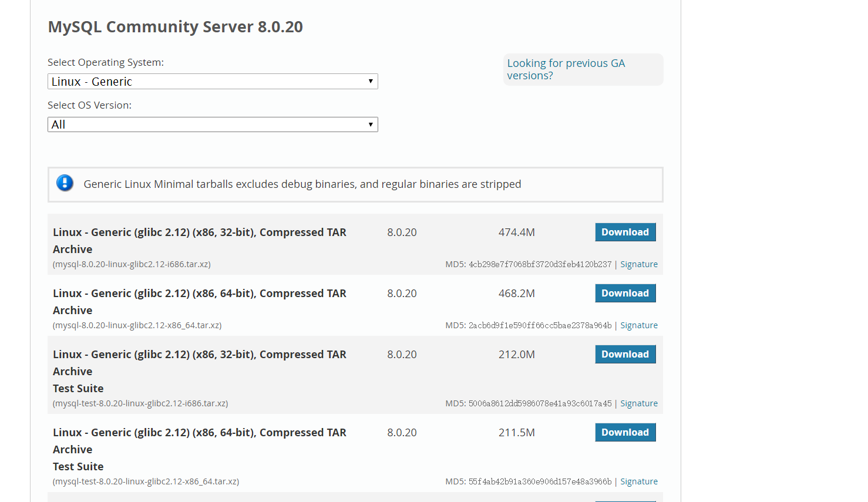Open Signature link for mysql-8.0.20-linux-glibc2.12-x86_64
The height and width of the screenshot is (502, 868).
click(639, 325)
